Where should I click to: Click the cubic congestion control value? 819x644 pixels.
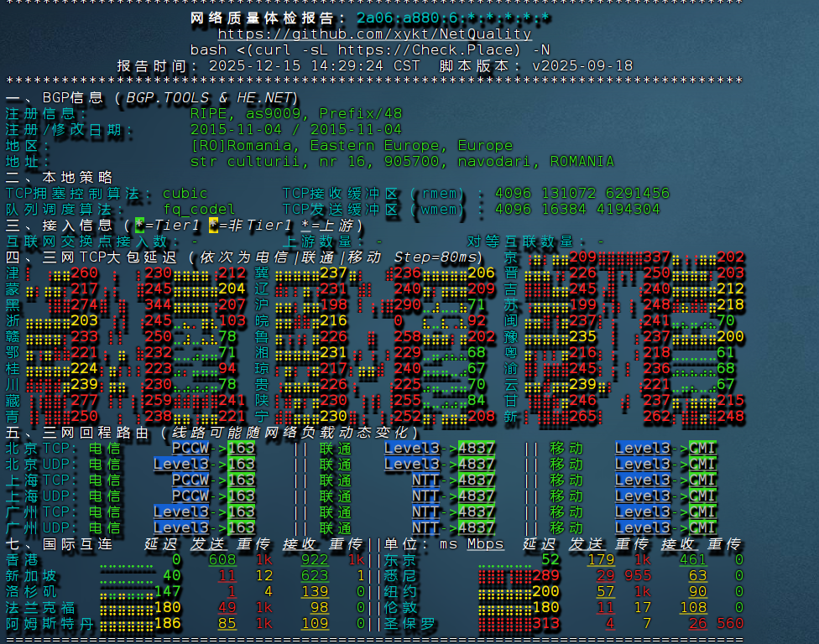pos(185,194)
